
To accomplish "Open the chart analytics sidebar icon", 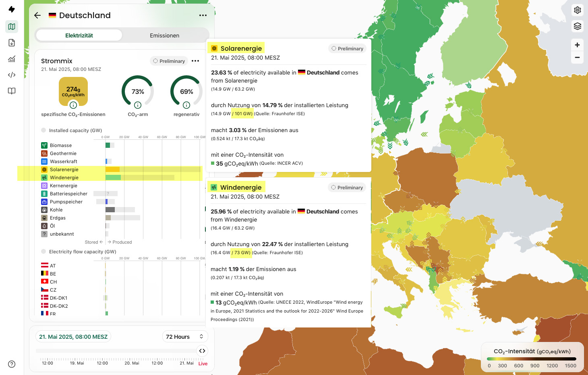I will (x=12, y=59).
